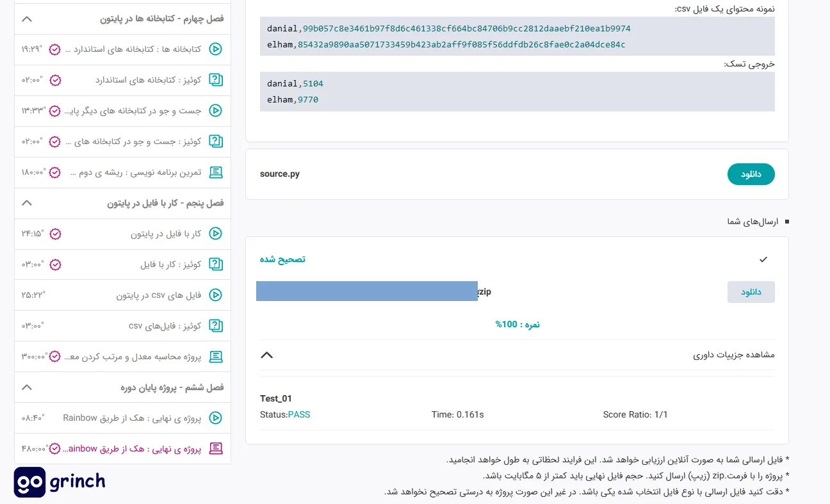
Task: Click play icon for کار با فایل در پایتون
Action: [216, 234]
